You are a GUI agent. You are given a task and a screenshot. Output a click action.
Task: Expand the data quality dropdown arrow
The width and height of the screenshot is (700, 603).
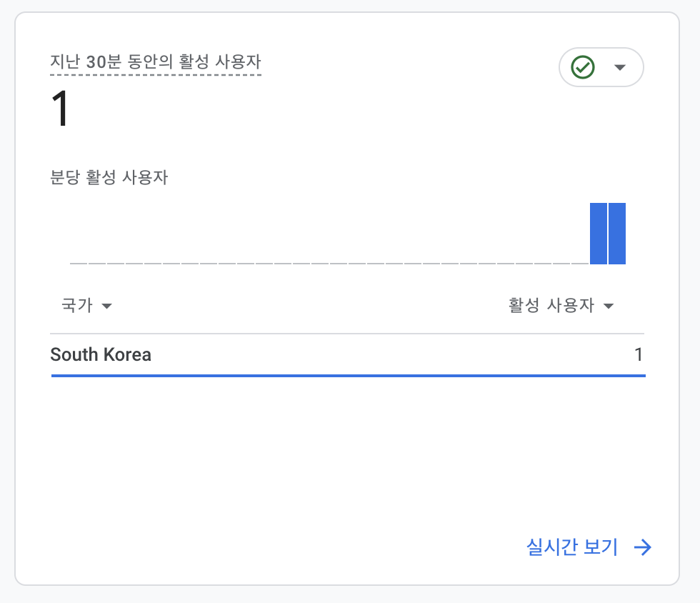coord(620,67)
